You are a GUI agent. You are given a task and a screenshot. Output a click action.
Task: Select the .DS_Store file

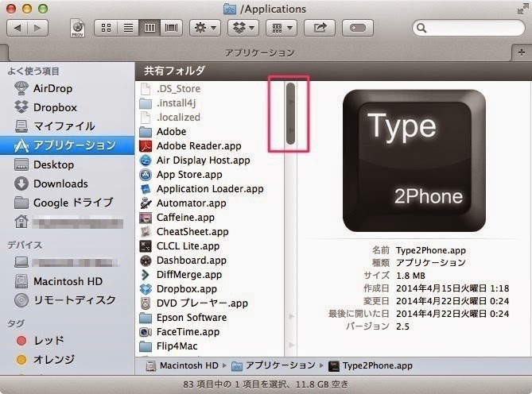click(209, 89)
